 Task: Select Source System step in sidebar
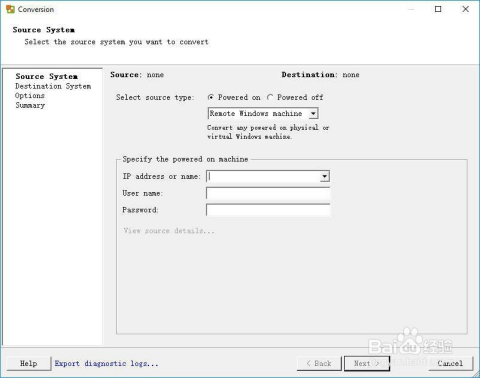click(46, 76)
